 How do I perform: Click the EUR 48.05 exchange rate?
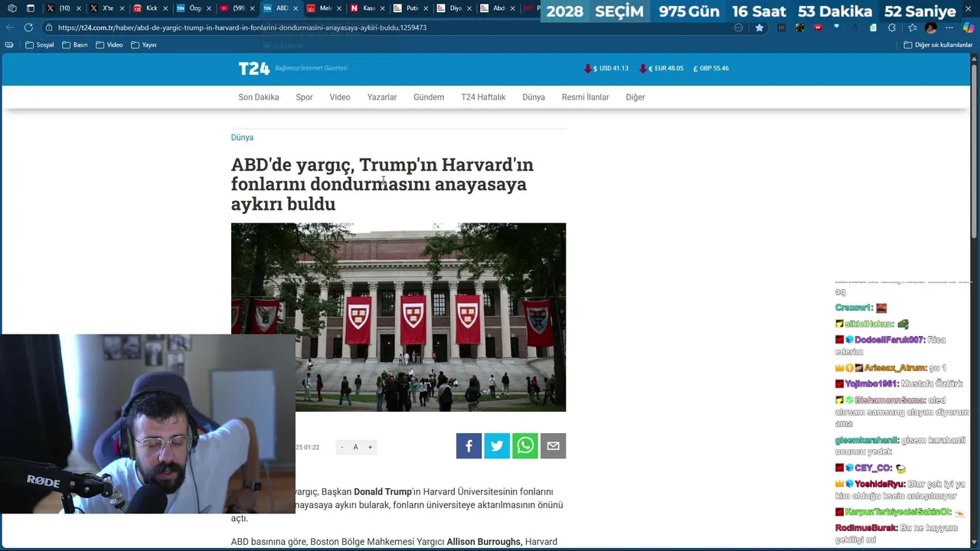point(661,68)
